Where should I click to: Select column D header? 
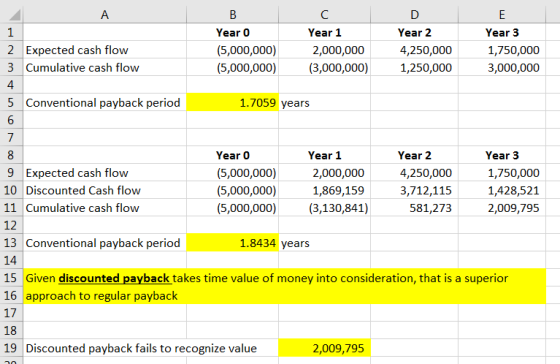click(414, 15)
